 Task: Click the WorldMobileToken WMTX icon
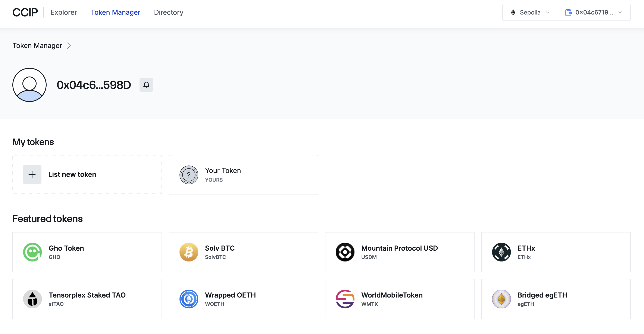(x=345, y=299)
